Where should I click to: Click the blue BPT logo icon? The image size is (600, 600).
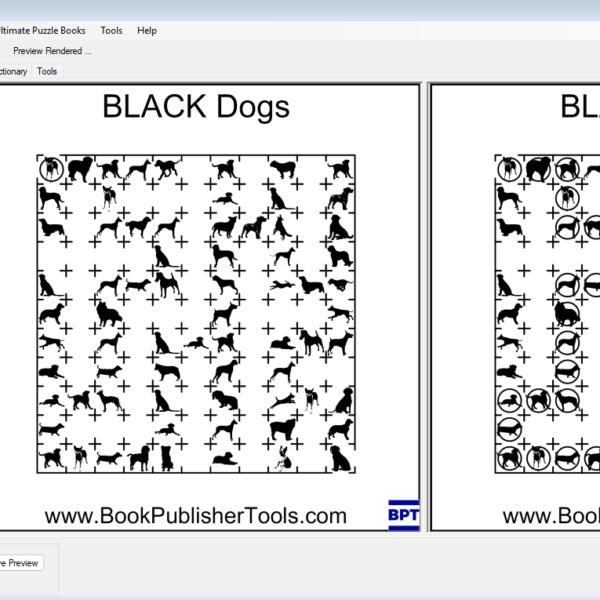[403, 514]
